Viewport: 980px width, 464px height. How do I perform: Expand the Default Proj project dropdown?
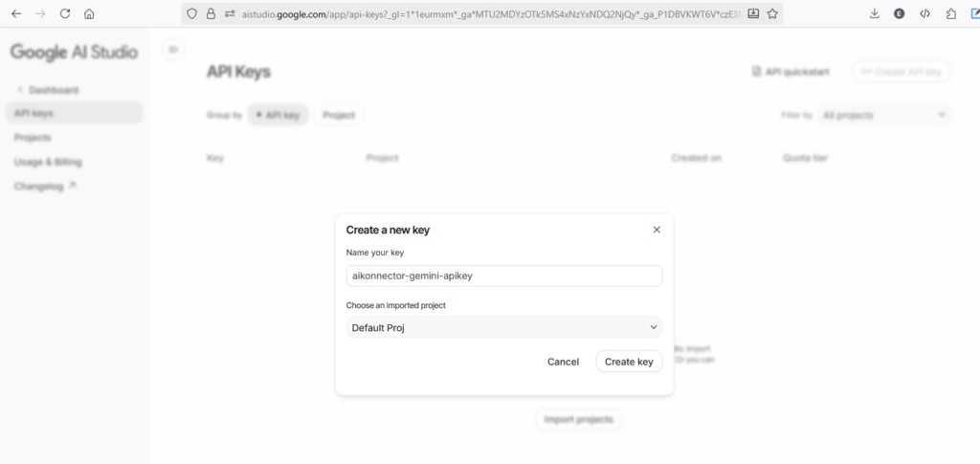504,327
